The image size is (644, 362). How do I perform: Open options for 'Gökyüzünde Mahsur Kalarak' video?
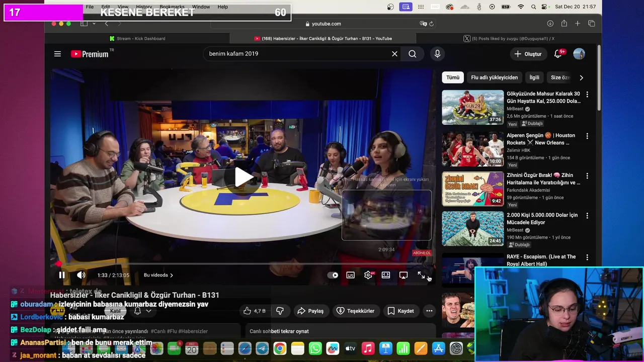[x=587, y=95]
